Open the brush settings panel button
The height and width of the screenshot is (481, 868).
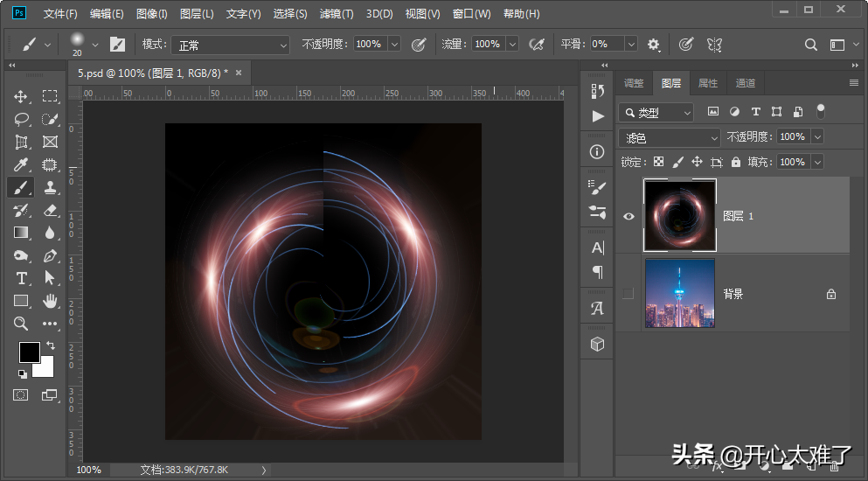click(x=117, y=45)
